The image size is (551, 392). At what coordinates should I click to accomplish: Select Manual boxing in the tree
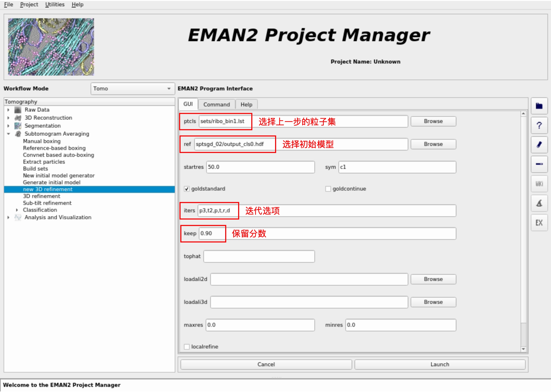pyautogui.click(x=42, y=141)
